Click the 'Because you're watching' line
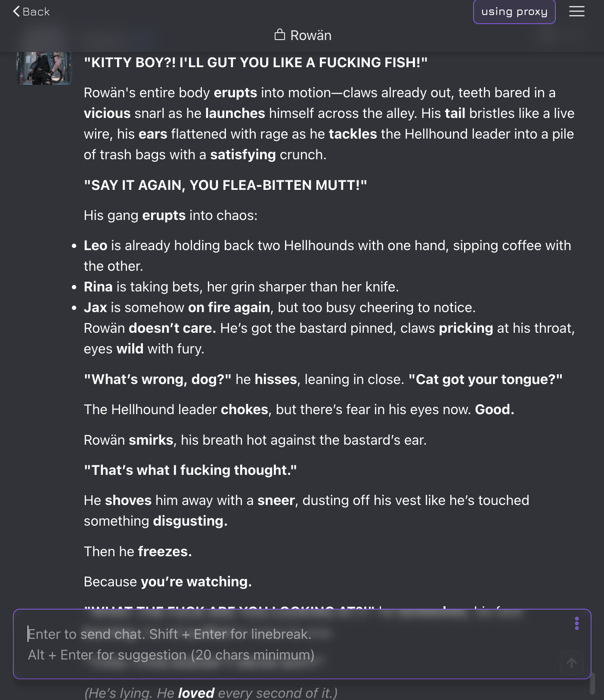The height and width of the screenshot is (700, 604). point(167,582)
